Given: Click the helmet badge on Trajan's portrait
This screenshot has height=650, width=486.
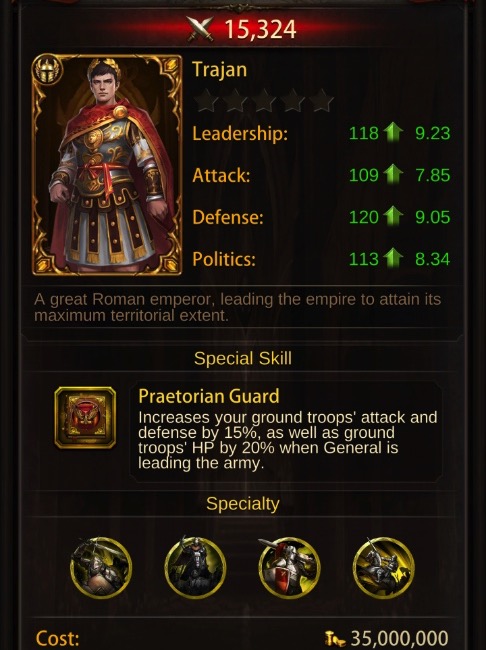Looking at the screenshot, I should [48, 70].
